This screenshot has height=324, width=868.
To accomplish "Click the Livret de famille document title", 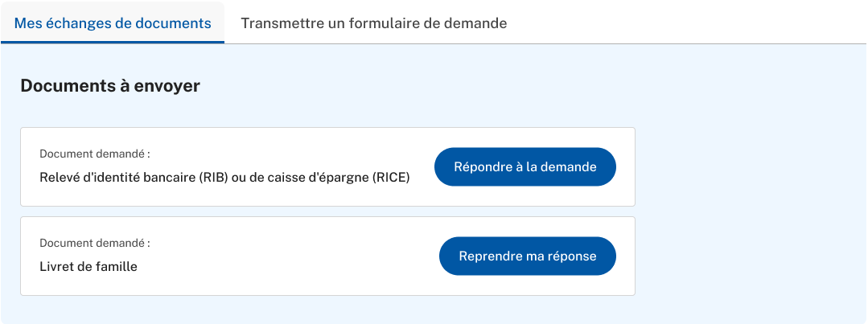I will pos(88,266).
